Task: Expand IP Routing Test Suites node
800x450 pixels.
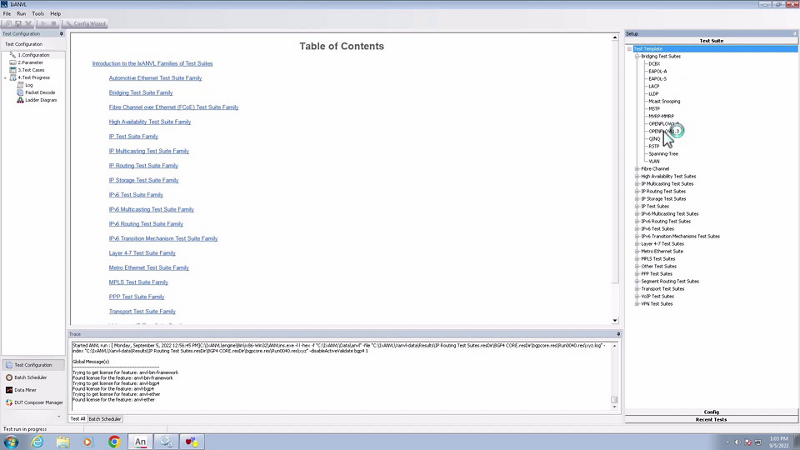Action: pyautogui.click(x=637, y=191)
